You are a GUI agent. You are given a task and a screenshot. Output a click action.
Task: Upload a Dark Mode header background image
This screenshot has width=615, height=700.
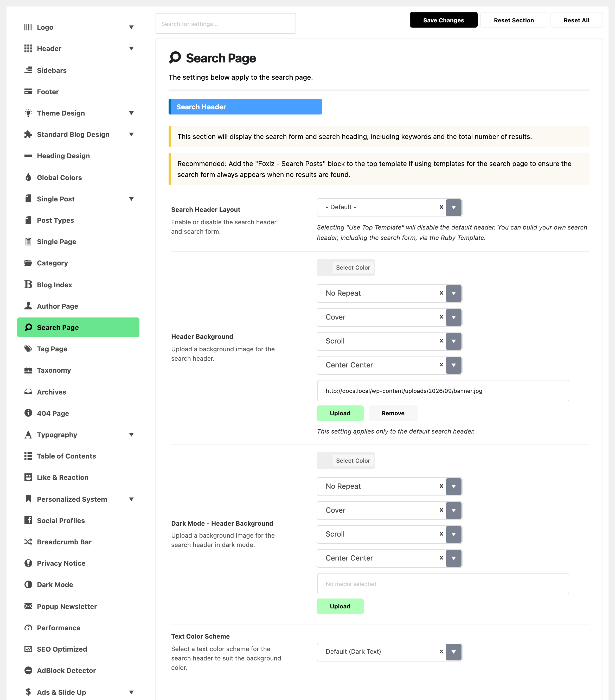click(x=340, y=606)
